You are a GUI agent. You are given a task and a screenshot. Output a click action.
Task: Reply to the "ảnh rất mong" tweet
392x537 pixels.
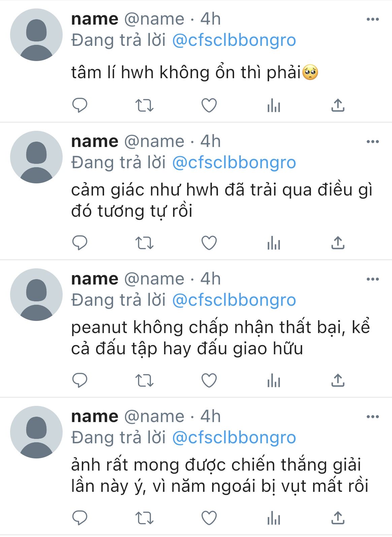coord(80,518)
